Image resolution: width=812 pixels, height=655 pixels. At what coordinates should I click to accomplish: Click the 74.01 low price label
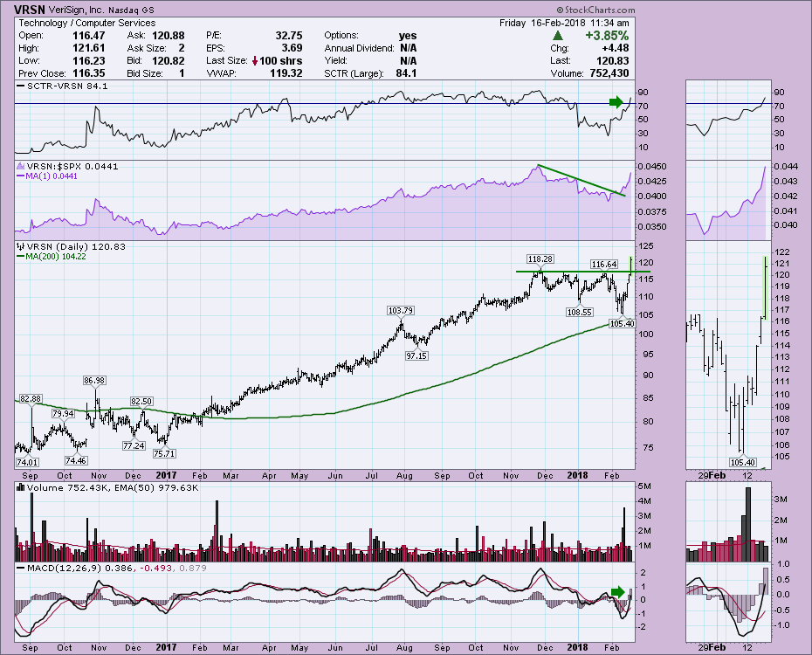pos(27,462)
